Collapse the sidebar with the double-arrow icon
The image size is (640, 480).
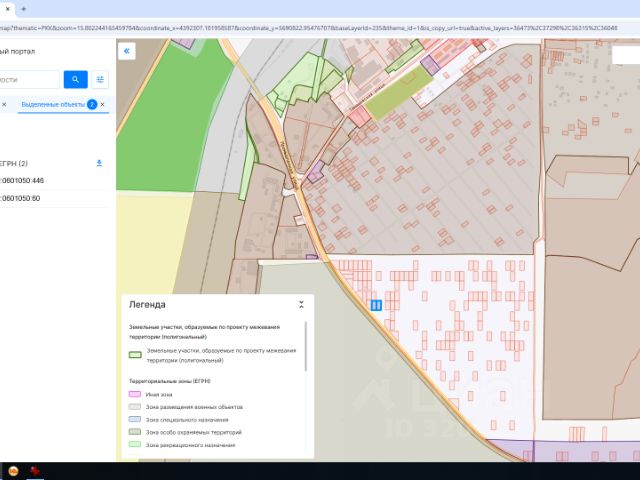coord(126,51)
